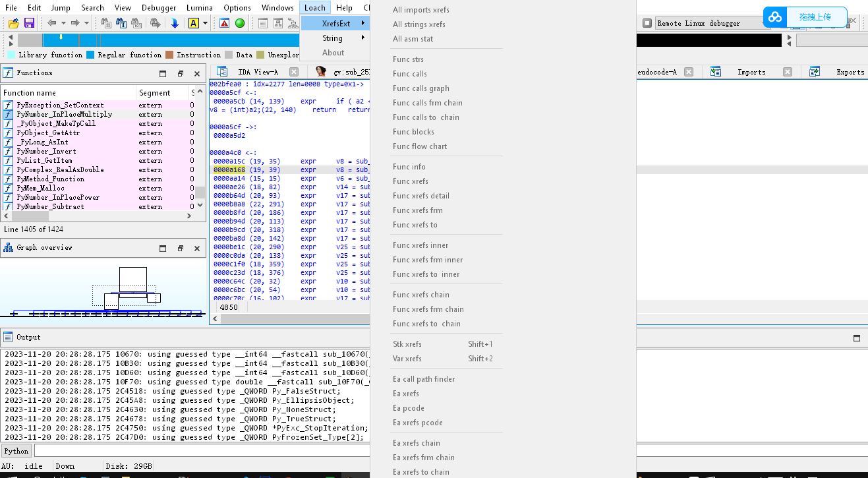This screenshot has height=478, width=868.
Task: Click the Functions list vertical scrollbar
Action: (x=200, y=149)
